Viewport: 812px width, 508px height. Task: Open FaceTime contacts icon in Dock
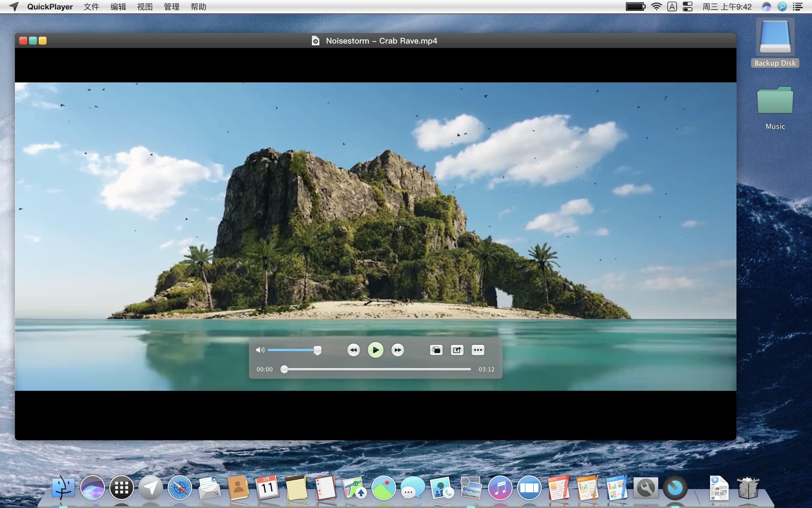point(442,487)
